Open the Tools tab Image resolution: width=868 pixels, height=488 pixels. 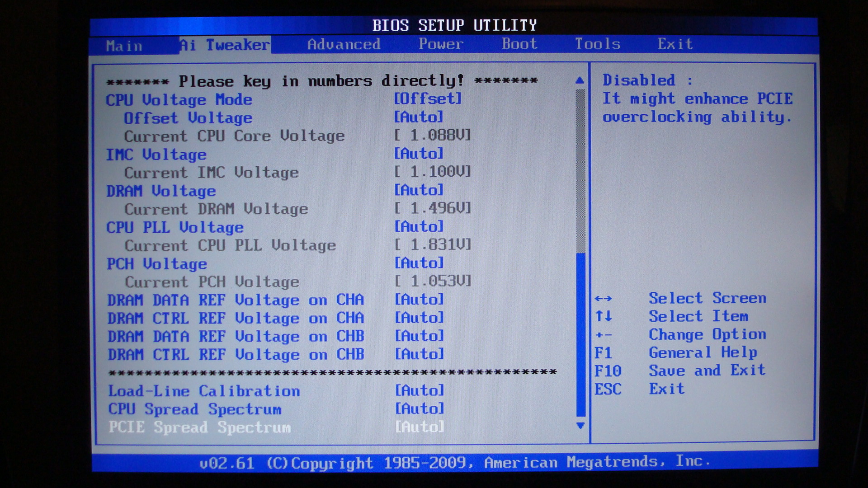point(597,44)
